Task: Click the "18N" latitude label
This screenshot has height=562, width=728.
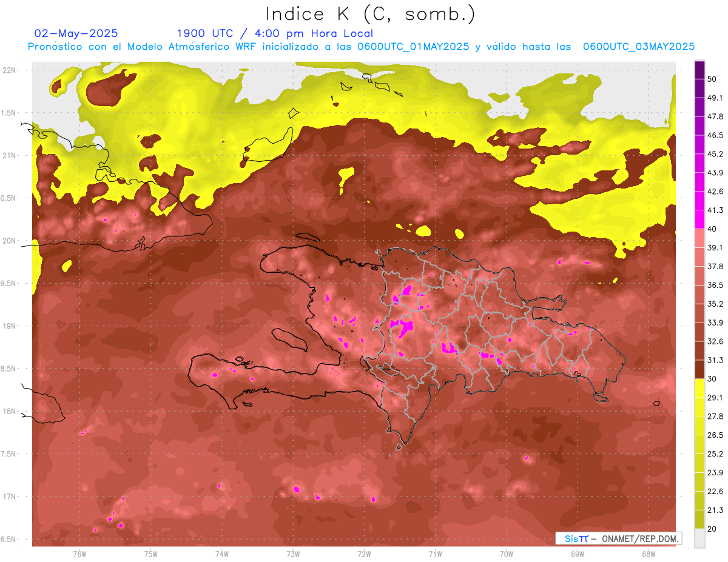Action: click(9, 411)
